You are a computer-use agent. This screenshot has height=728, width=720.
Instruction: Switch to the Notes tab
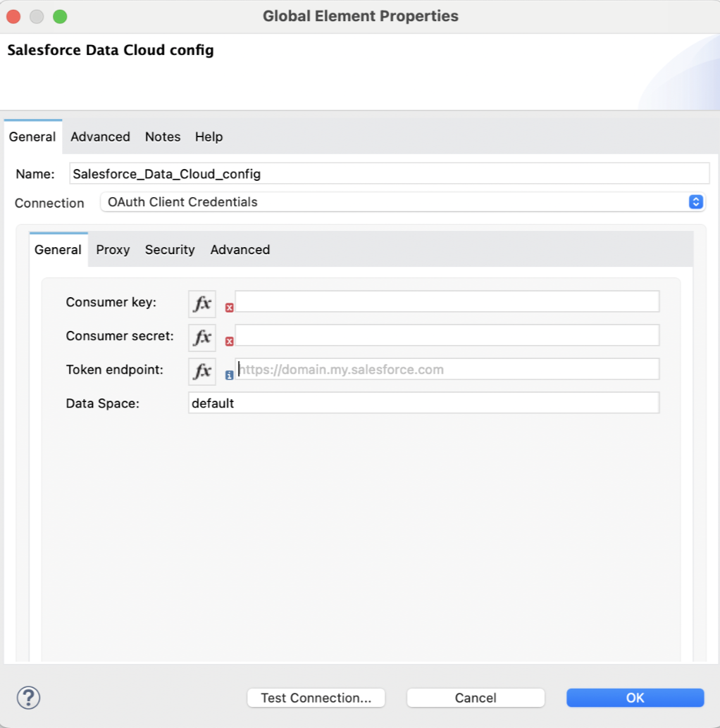(162, 137)
